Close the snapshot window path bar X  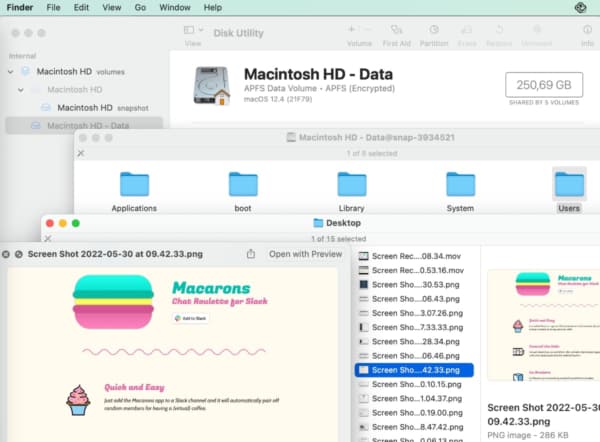tap(81, 153)
